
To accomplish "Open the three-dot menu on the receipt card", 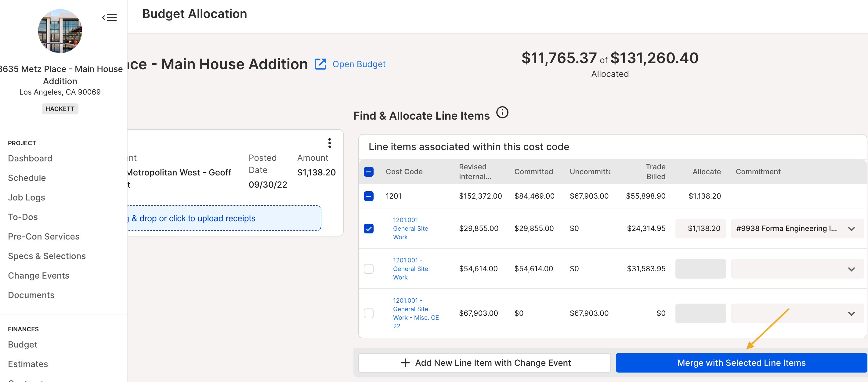I will [x=329, y=143].
